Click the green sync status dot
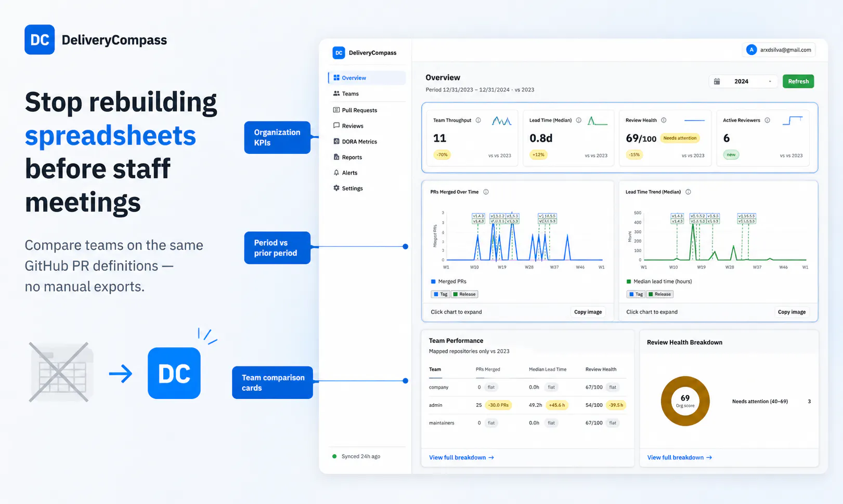The width and height of the screenshot is (843, 504). tap(334, 456)
